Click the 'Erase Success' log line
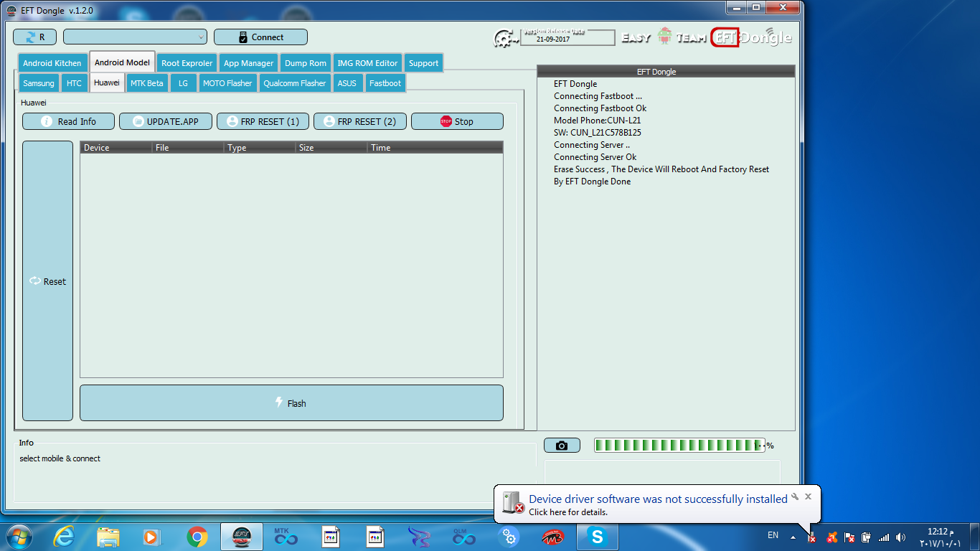This screenshot has width=980, height=551. (661, 169)
